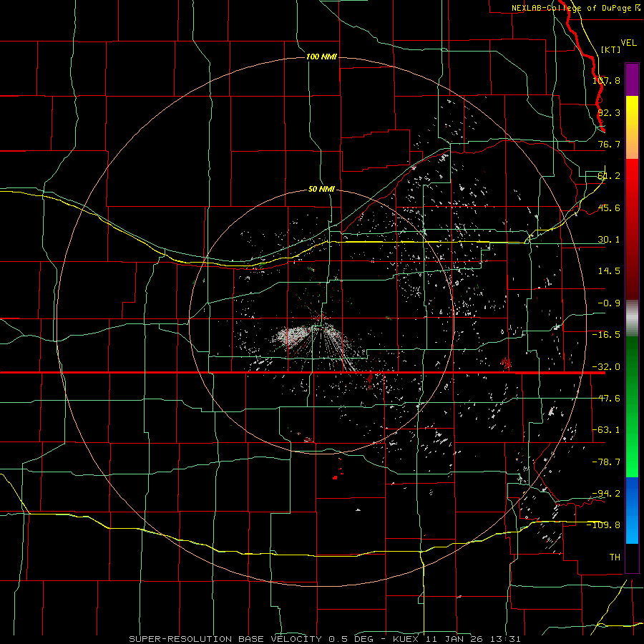Click the -94.2 velocity scale value
Screen dimensions: 644x644
[x=606, y=493]
